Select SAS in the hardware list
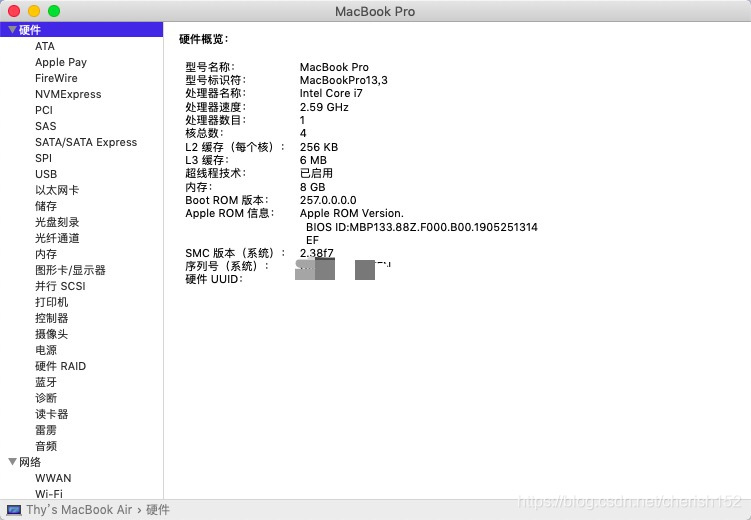Image resolution: width=751 pixels, height=520 pixels. 46,126
